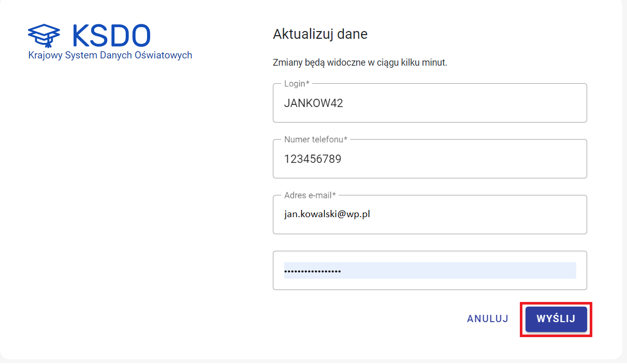Place cursor on phone number 123456789
The image size is (627, 364).
tap(312, 159)
